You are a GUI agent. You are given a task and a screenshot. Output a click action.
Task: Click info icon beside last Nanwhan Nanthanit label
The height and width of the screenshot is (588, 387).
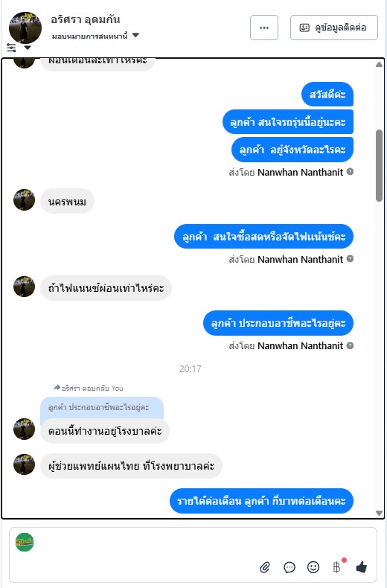tap(350, 345)
